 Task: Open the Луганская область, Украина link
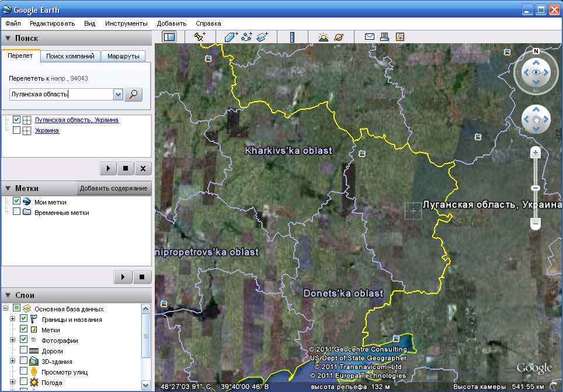pos(77,120)
